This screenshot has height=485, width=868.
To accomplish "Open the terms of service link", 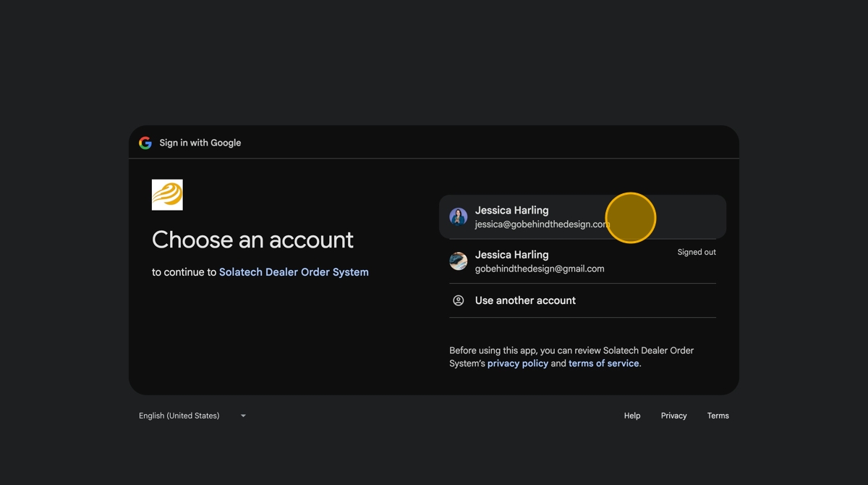I will pos(604,363).
